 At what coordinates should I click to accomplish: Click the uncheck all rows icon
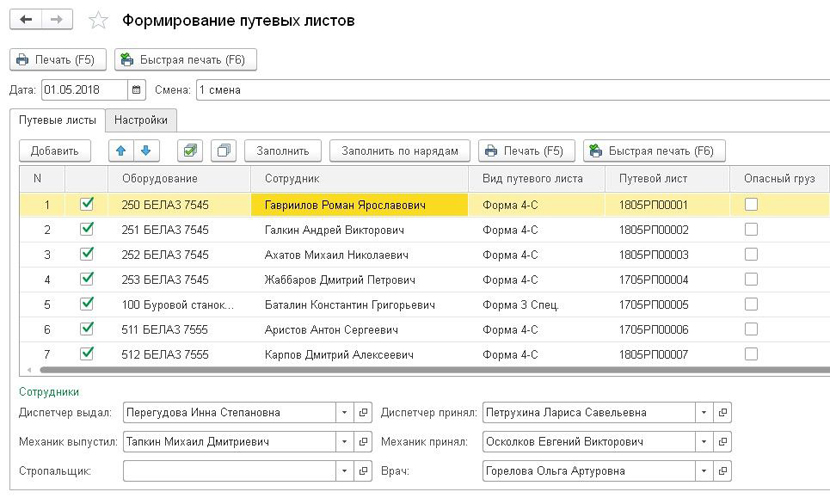(224, 151)
